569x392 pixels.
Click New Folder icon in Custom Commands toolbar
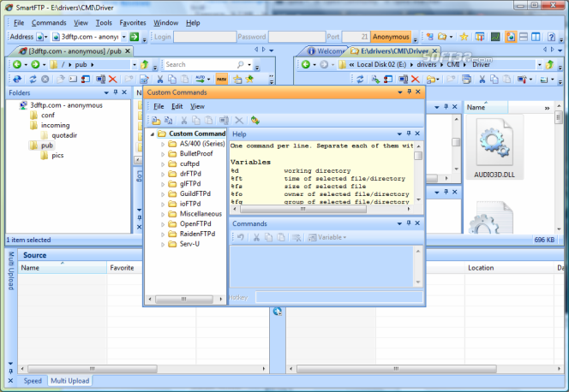pyautogui.click(x=156, y=121)
